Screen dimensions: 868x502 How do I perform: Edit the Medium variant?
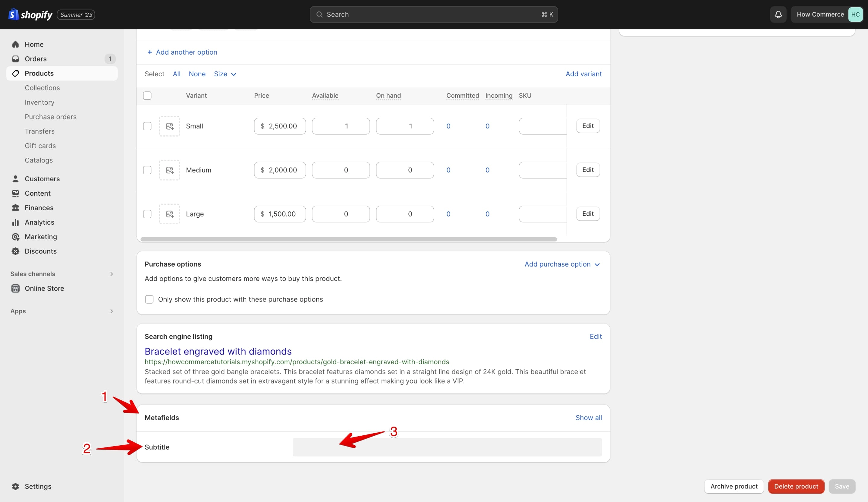588,169
